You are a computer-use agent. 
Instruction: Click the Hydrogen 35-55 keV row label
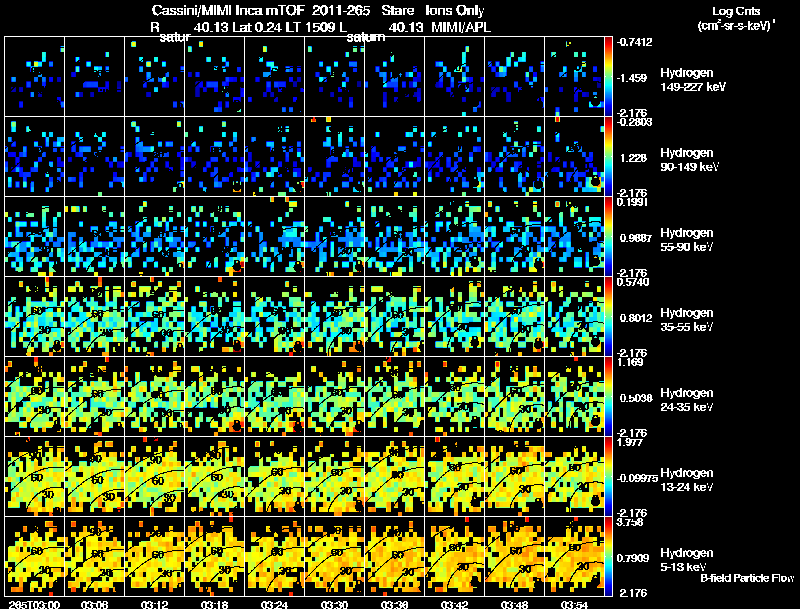690,319
